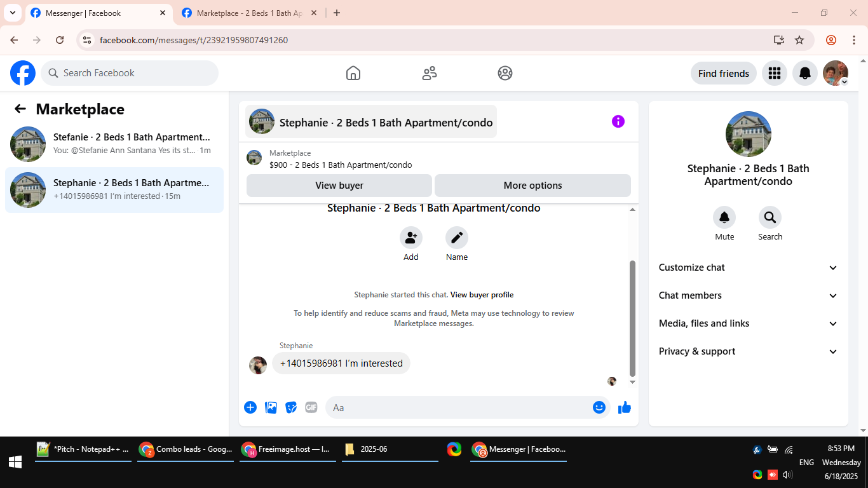Navigate back in browser history
The width and height of the screenshot is (868, 488).
(14, 40)
